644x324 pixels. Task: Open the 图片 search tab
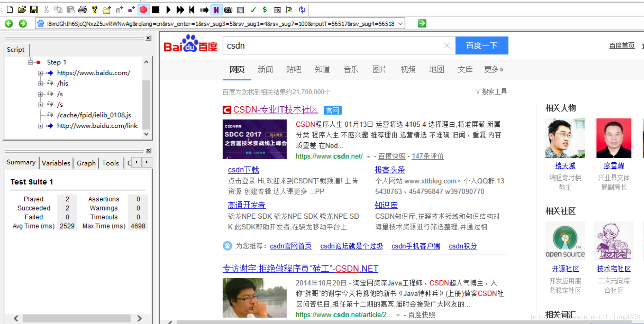tap(379, 70)
